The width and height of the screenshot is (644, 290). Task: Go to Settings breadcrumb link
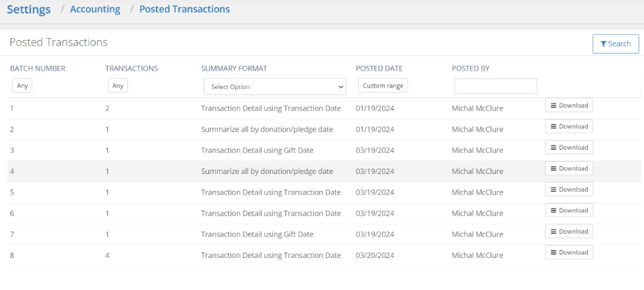tap(29, 9)
